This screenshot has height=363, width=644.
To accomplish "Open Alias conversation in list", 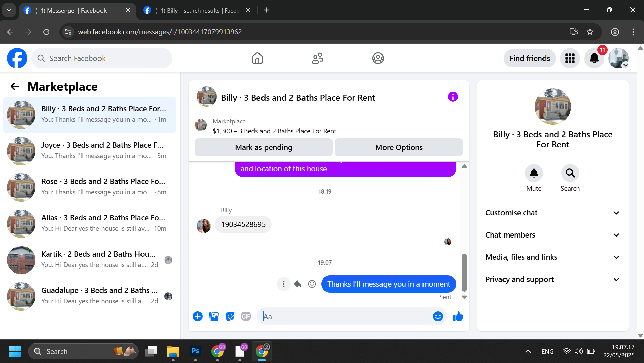I will click(x=90, y=224).
